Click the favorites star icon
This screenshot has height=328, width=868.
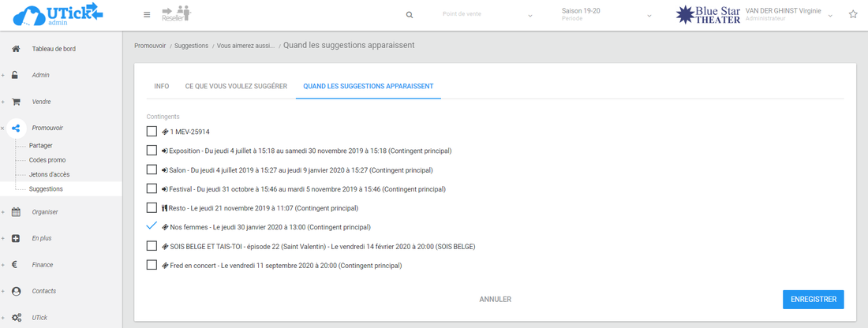pos(853,15)
